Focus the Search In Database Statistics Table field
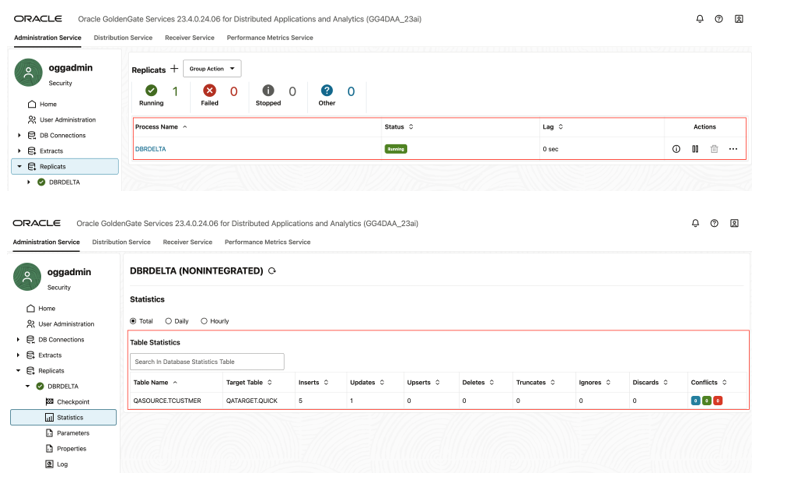 point(207,361)
